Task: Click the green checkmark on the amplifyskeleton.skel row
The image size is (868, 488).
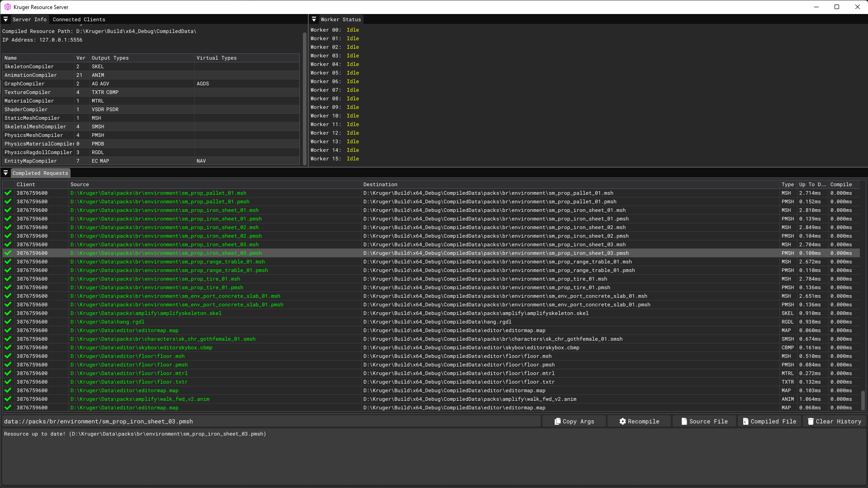Action: click(x=8, y=313)
